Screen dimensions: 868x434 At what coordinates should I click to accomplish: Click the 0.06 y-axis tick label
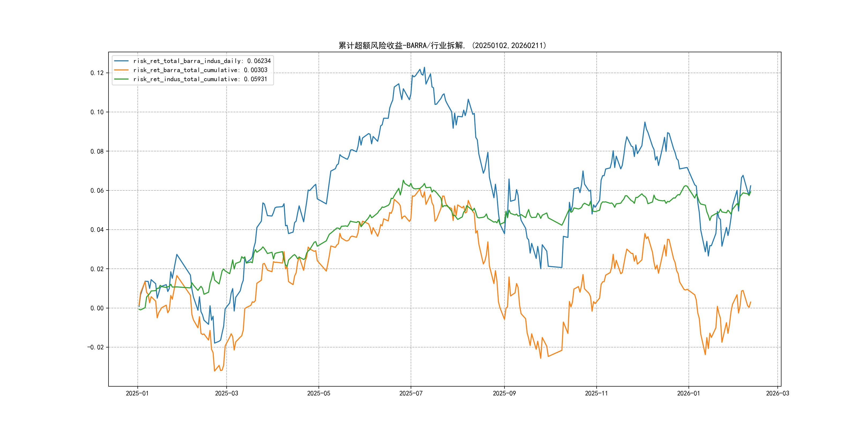point(97,191)
